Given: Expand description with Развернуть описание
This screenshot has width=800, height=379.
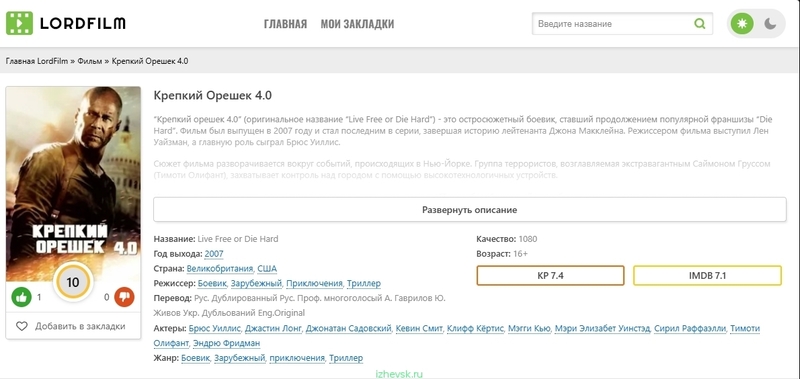Looking at the screenshot, I should (x=469, y=210).
